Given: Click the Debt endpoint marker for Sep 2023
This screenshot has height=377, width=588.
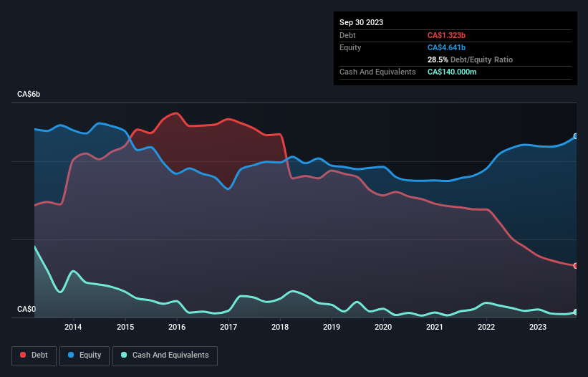Looking at the screenshot, I should [x=576, y=266].
